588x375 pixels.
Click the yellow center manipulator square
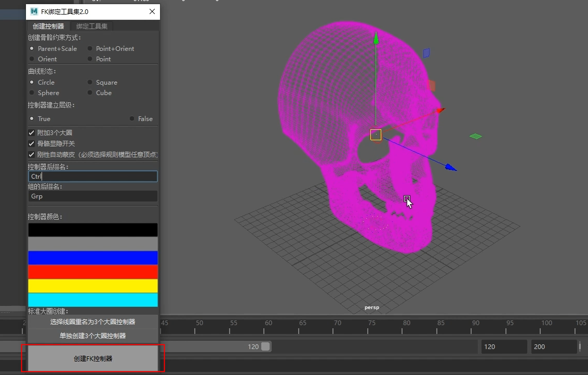[x=376, y=135]
